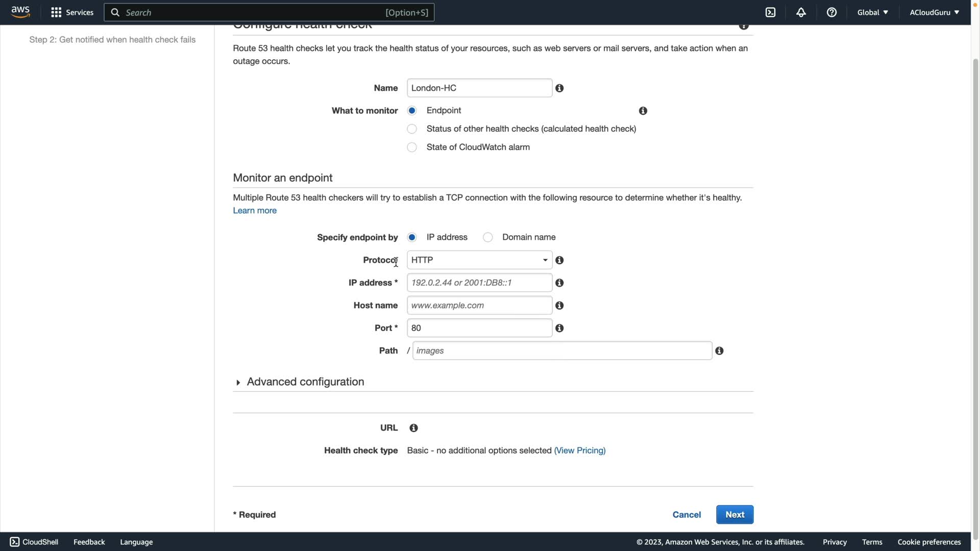Click the Next button
This screenshot has height=551, width=980.
pyautogui.click(x=734, y=515)
